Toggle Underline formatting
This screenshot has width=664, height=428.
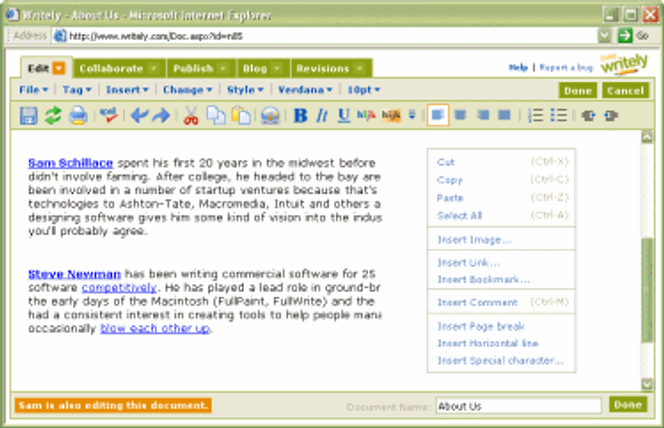344,116
